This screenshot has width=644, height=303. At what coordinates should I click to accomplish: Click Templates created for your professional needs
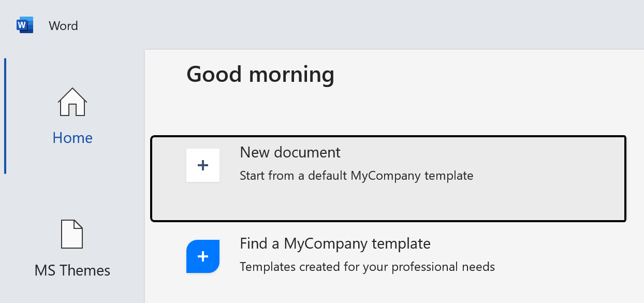367,267
